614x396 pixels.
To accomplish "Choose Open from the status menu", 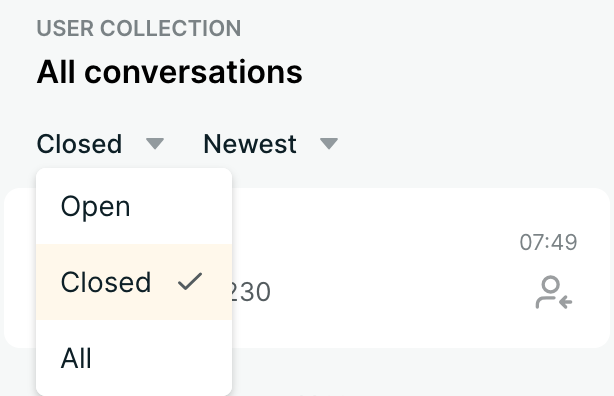I will pyautogui.click(x=134, y=206).
